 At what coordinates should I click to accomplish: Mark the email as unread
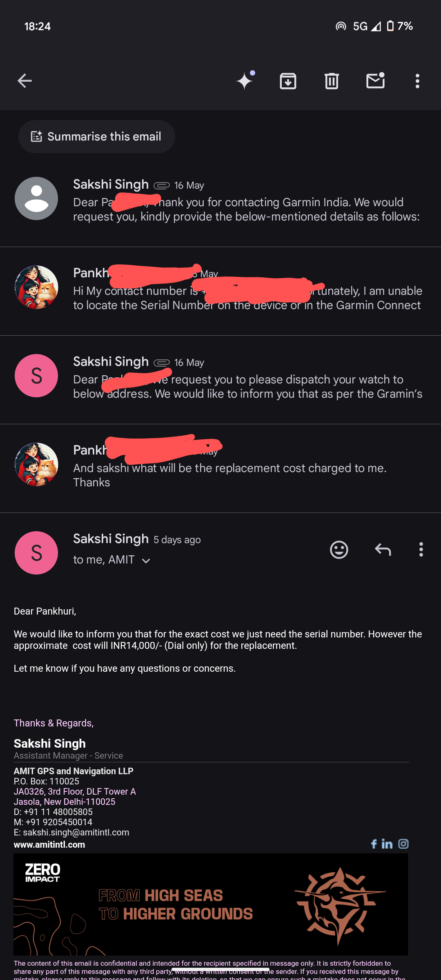click(375, 81)
